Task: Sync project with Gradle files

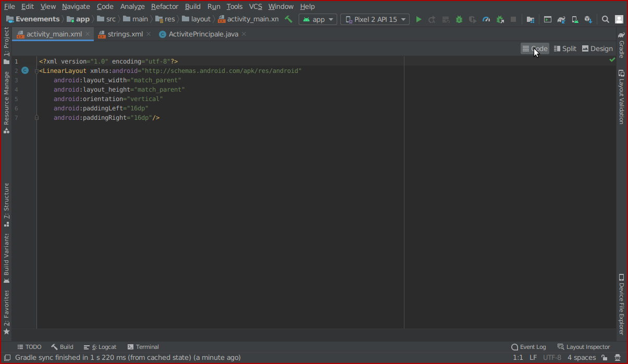Action: pyautogui.click(x=561, y=19)
